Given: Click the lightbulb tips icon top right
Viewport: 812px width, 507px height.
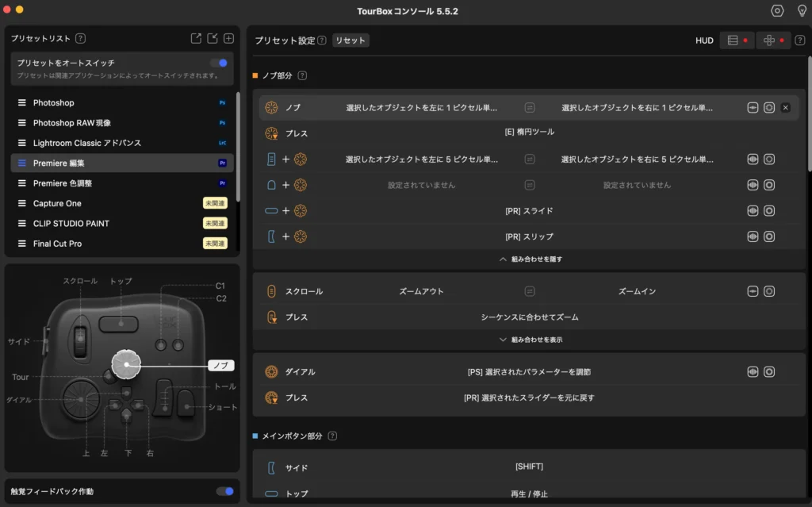Looking at the screenshot, I should tap(801, 11).
